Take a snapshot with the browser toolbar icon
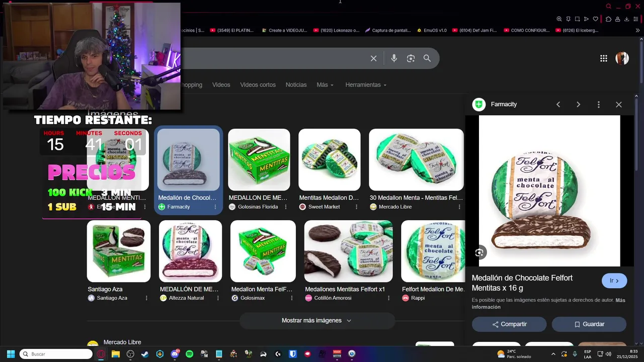Image resolution: width=644 pixels, height=362 pixels. click(x=577, y=19)
